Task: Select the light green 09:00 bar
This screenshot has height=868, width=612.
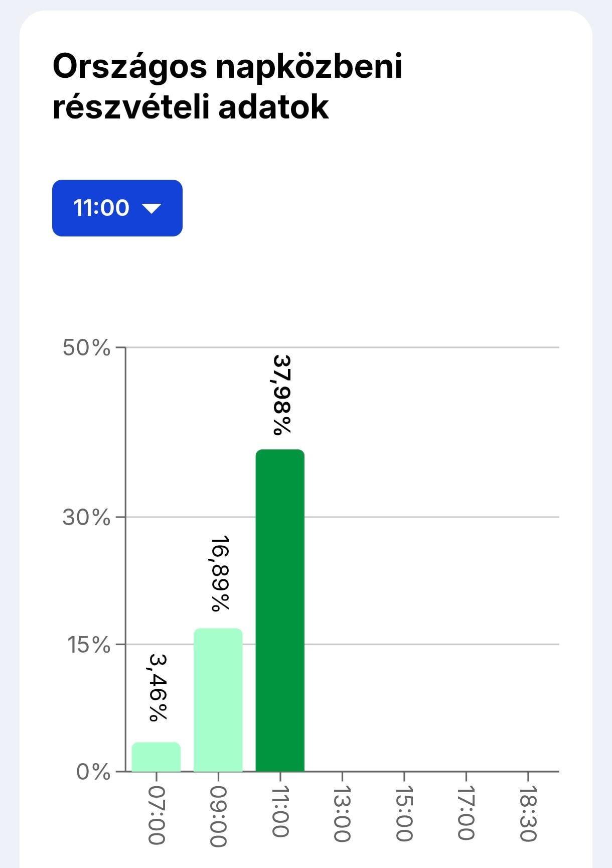Action: pos(218,699)
